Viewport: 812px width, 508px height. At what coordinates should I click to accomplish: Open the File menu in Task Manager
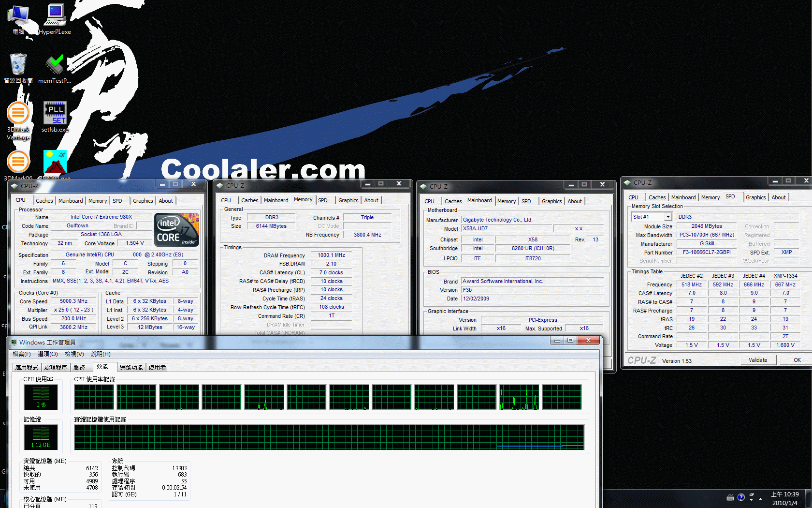coord(22,354)
